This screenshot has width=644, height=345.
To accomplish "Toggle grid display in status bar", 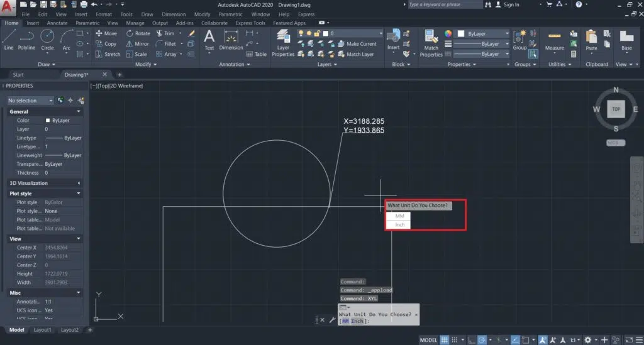I will (x=445, y=340).
